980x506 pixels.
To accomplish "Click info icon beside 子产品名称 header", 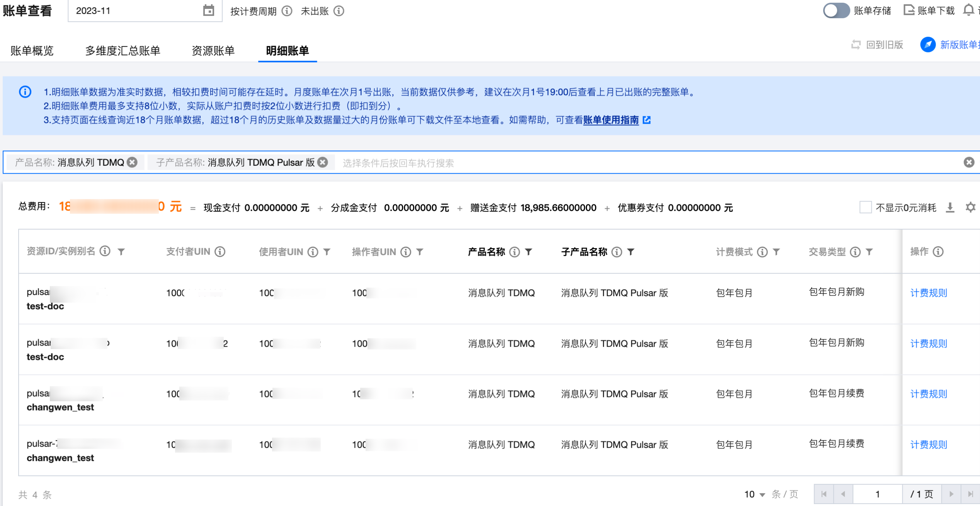I will pyautogui.click(x=617, y=252).
